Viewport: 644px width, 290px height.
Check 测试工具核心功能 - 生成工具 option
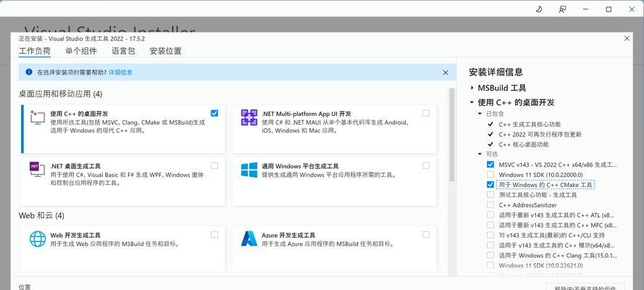point(490,195)
